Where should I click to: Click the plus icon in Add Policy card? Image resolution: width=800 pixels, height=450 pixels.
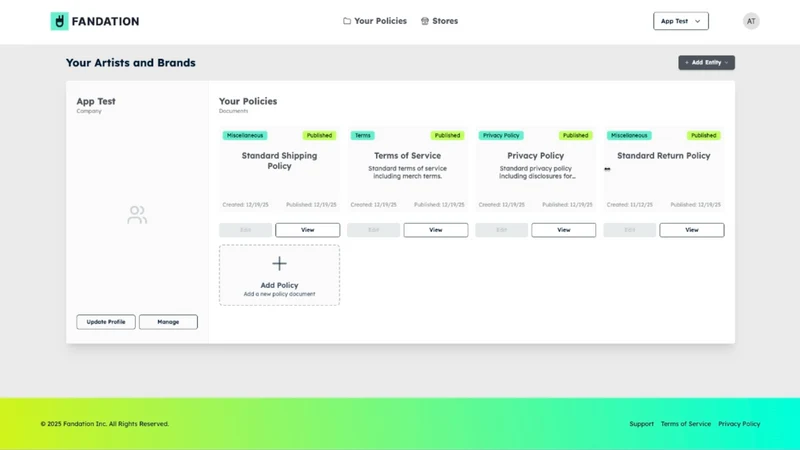279,263
